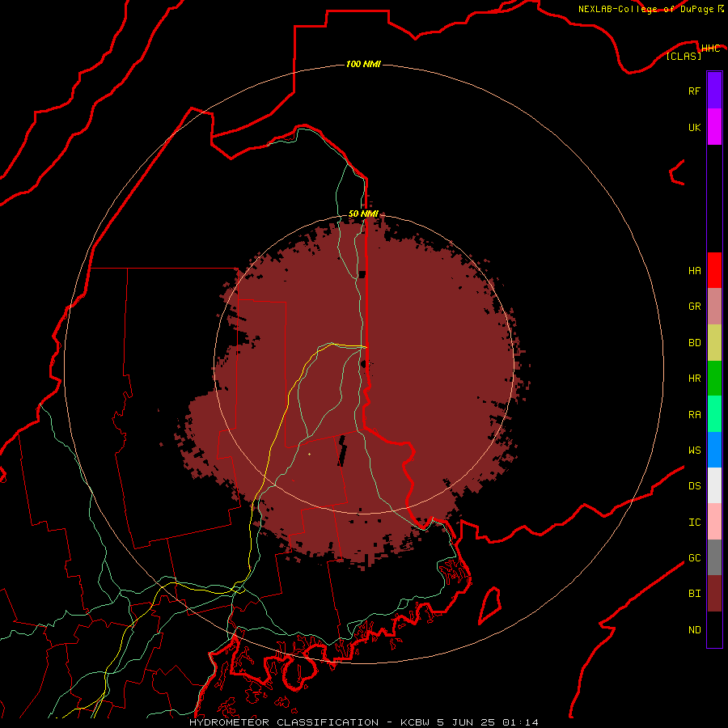This screenshot has height=728, width=728.
Task: Click the BI legend label
Action: coord(694,594)
